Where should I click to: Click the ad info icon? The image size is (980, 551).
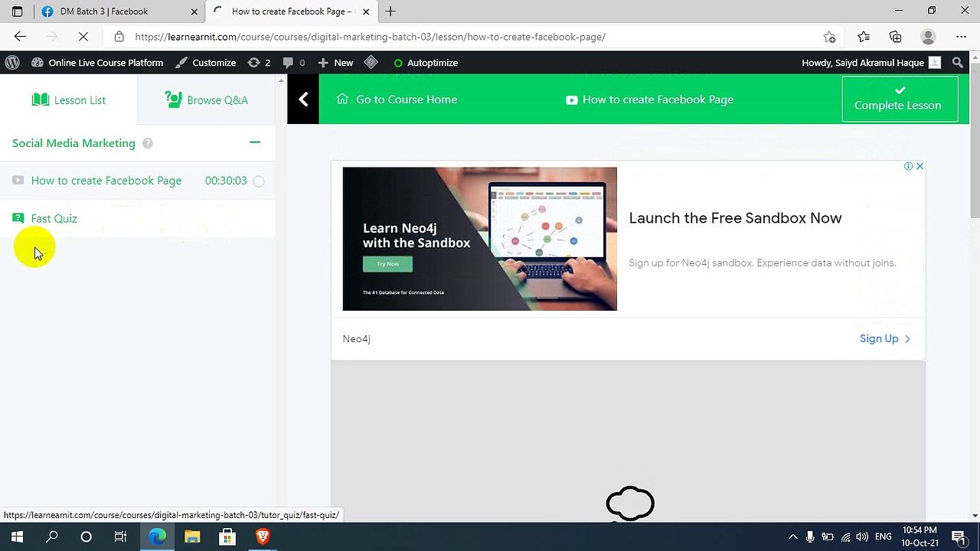[x=908, y=166]
